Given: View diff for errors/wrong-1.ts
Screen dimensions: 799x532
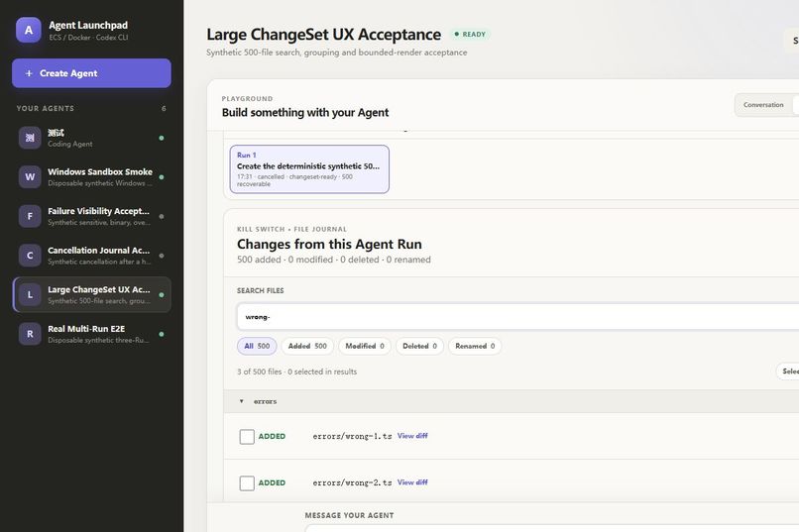Looking at the screenshot, I should (412, 436).
